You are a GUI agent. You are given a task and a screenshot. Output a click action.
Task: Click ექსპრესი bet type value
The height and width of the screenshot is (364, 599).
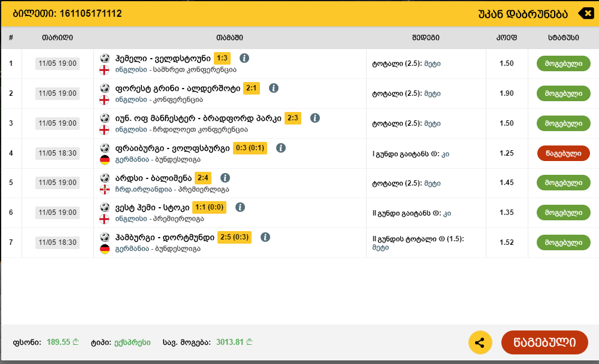[132, 342]
